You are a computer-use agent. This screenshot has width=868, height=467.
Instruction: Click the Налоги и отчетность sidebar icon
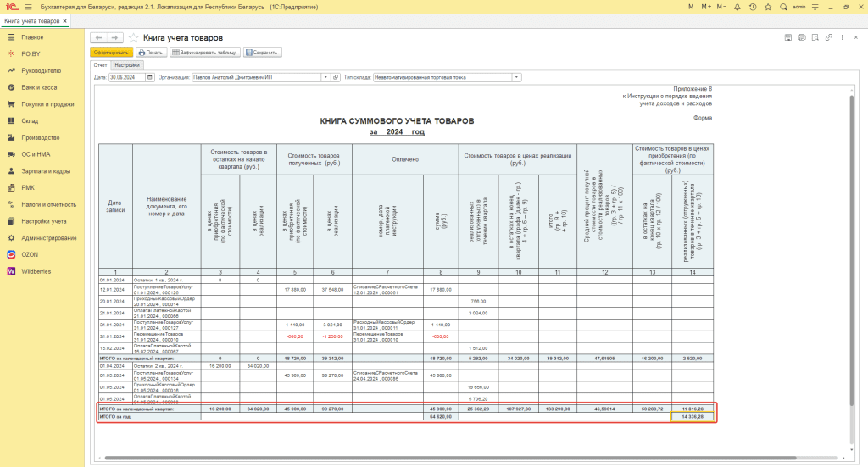(x=11, y=204)
